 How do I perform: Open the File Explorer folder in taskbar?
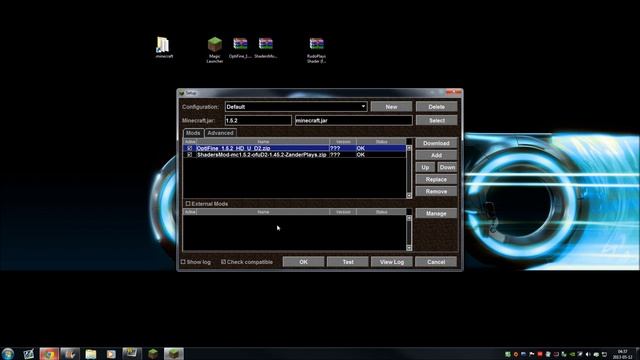91,353
